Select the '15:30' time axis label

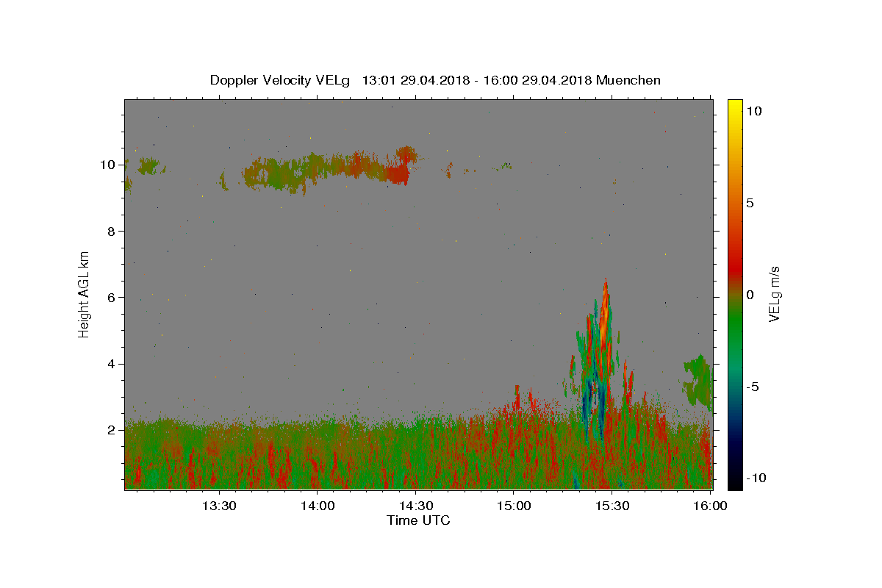pyautogui.click(x=612, y=506)
